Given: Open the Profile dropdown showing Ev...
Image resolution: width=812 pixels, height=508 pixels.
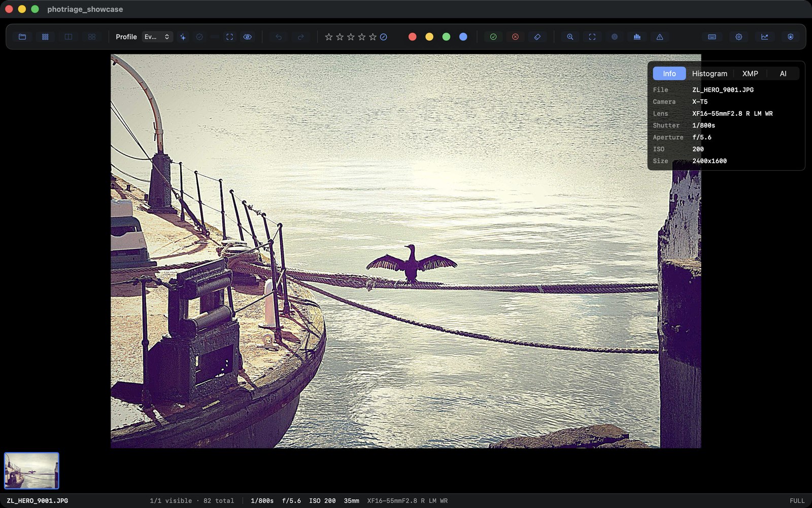Looking at the screenshot, I should coord(157,37).
